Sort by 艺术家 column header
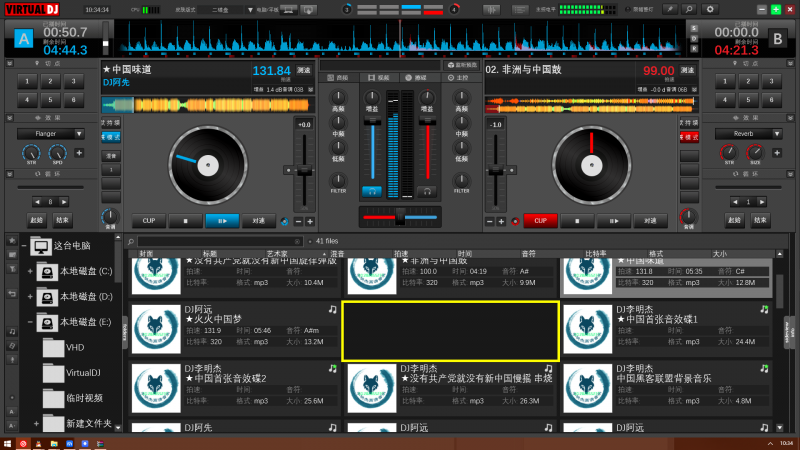800x450 pixels. click(276, 254)
